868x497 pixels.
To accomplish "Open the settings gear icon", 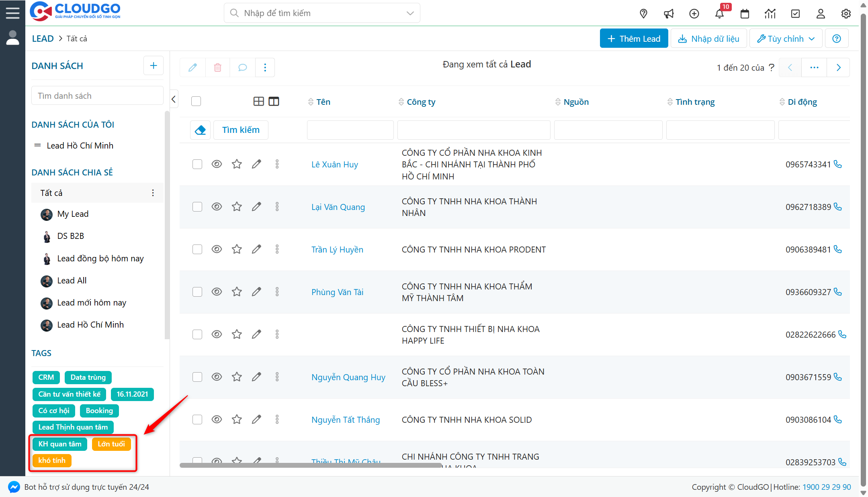I will pos(846,14).
